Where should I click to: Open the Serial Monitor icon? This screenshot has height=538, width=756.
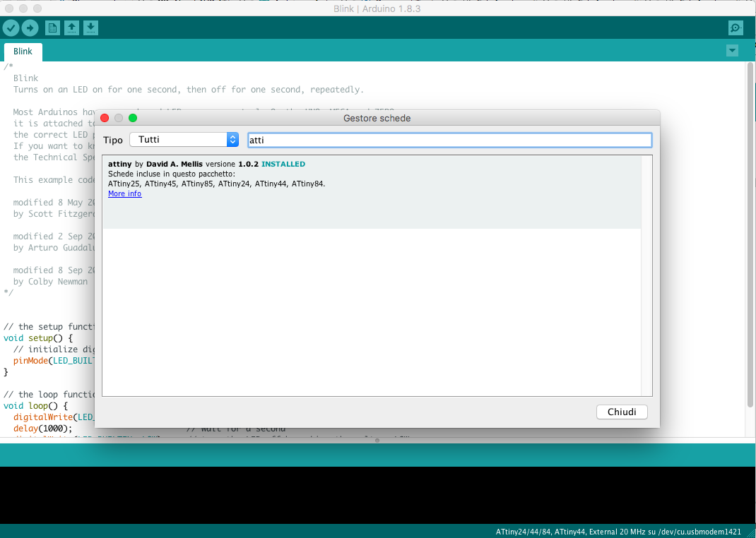coord(736,28)
